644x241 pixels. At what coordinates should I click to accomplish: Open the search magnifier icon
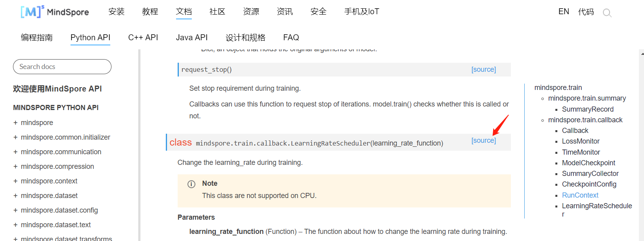tap(607, 13)
